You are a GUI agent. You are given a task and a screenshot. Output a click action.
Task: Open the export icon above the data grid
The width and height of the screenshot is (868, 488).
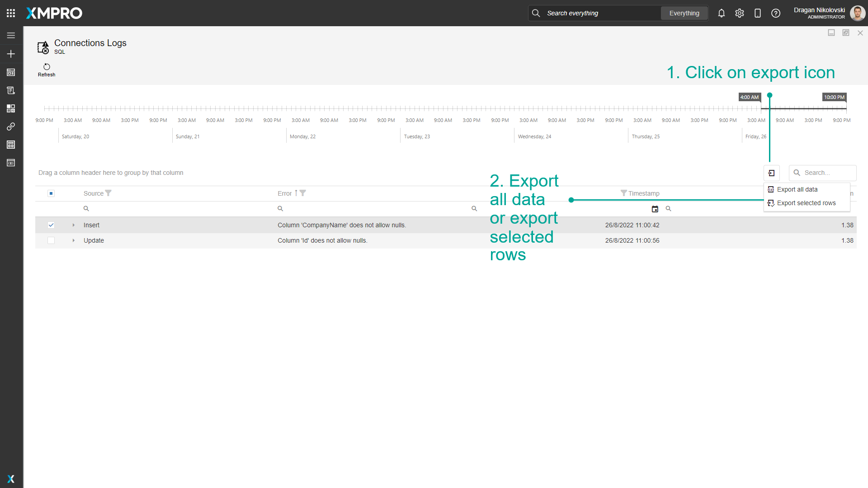tap(772, 173)
